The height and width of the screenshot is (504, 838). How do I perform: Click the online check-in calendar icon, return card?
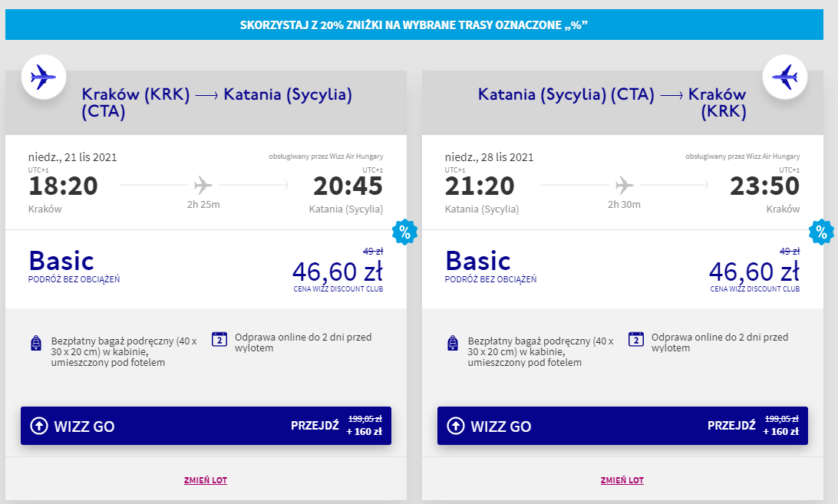(x=635, y=338)
